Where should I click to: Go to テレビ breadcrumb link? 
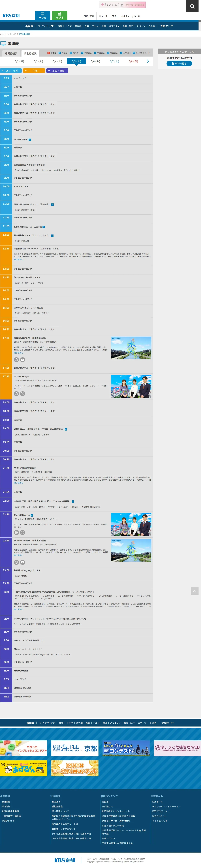coord(13,34)
